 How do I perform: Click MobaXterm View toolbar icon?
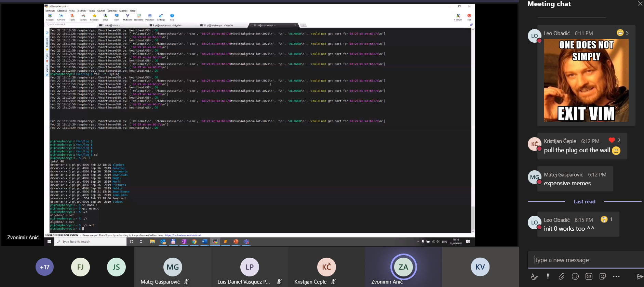(105, 17)
